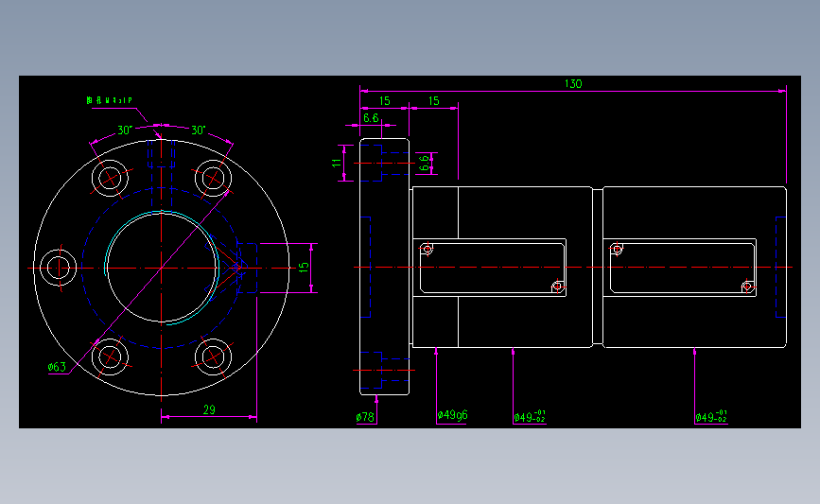
Task: Select the right 30° angle label
Action: point(199,130)
